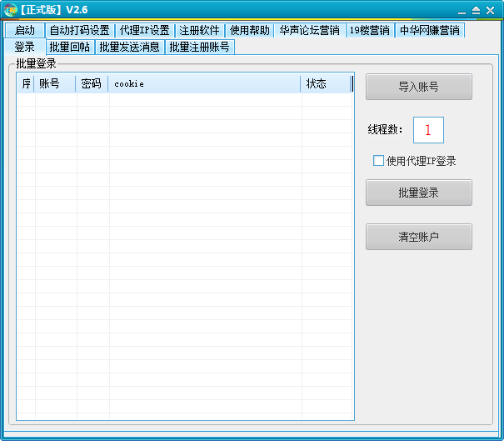Image resolution: width=504 pixels, height=441 pixels.
Task: Click the app logo icon in title bar
Action: point(10,9)
